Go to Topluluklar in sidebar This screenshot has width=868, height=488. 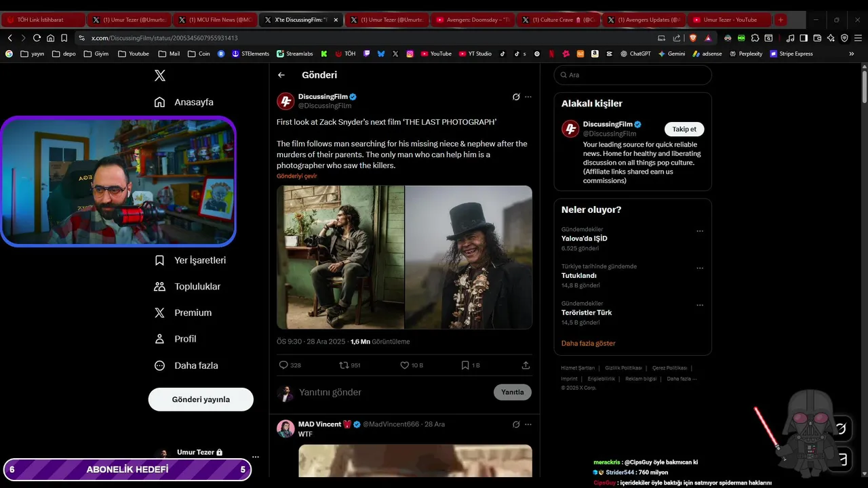[x=187, y=287]
